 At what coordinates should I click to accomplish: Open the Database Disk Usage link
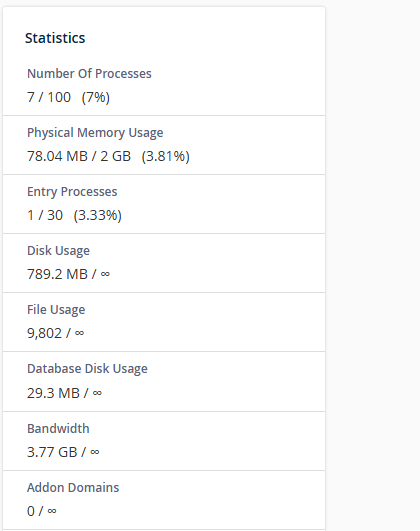tap(87, 369)
